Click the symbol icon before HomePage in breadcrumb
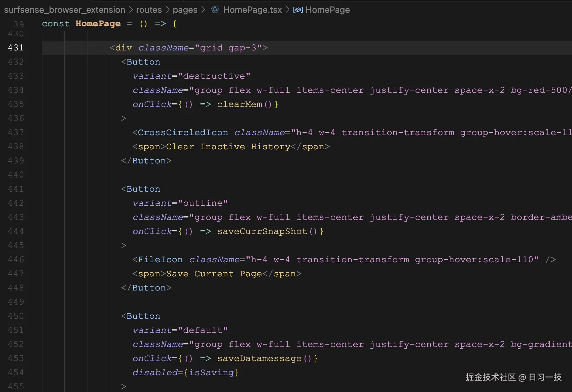The height and width of the screenshot is (392, 572). pos(298,10)
